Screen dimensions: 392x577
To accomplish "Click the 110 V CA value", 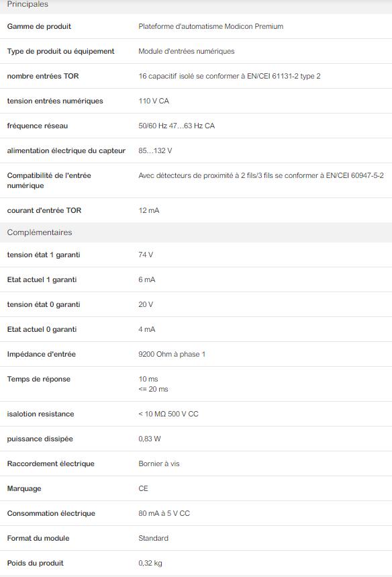I will tap(154, 101).
